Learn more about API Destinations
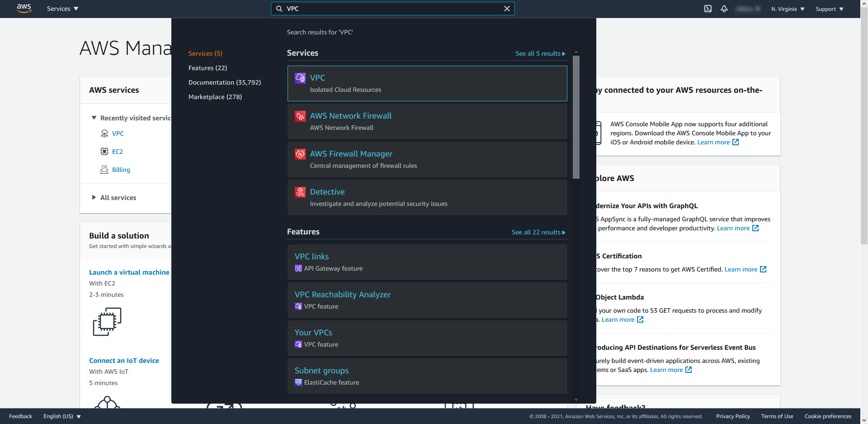This screenshot has width=868, height=424. click(666, 370)
